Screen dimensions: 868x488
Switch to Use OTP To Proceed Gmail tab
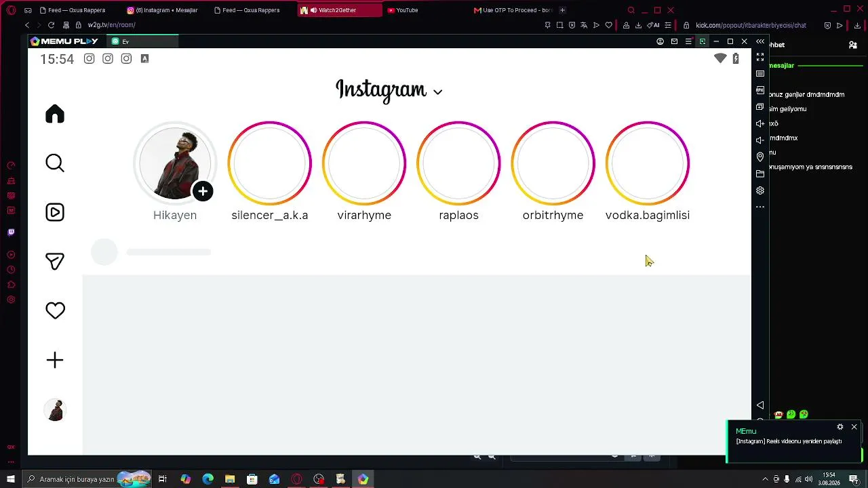pos(513,10)
